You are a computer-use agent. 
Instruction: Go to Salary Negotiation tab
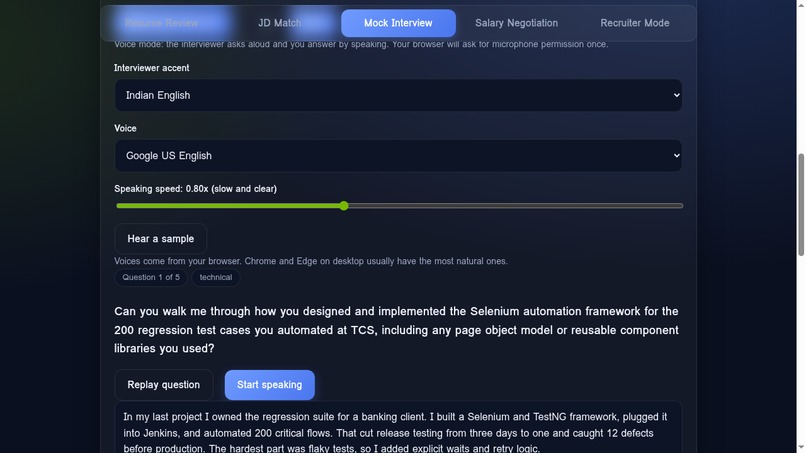point(516,23)
